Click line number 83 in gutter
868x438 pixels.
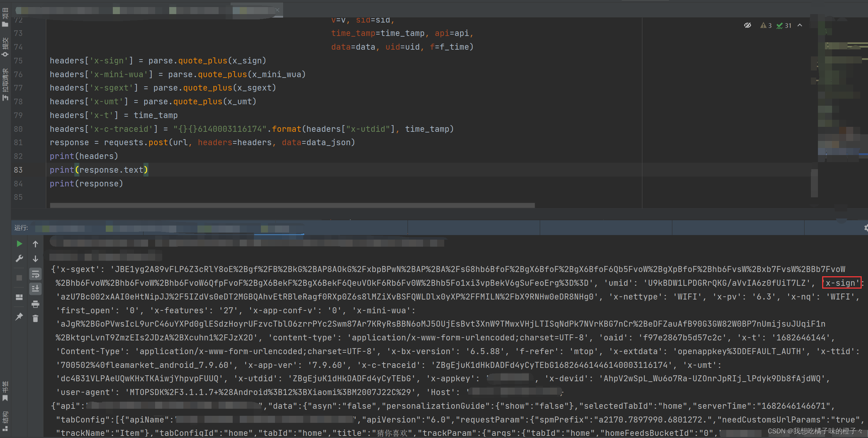pyautogui.click(x=18, y=170)
